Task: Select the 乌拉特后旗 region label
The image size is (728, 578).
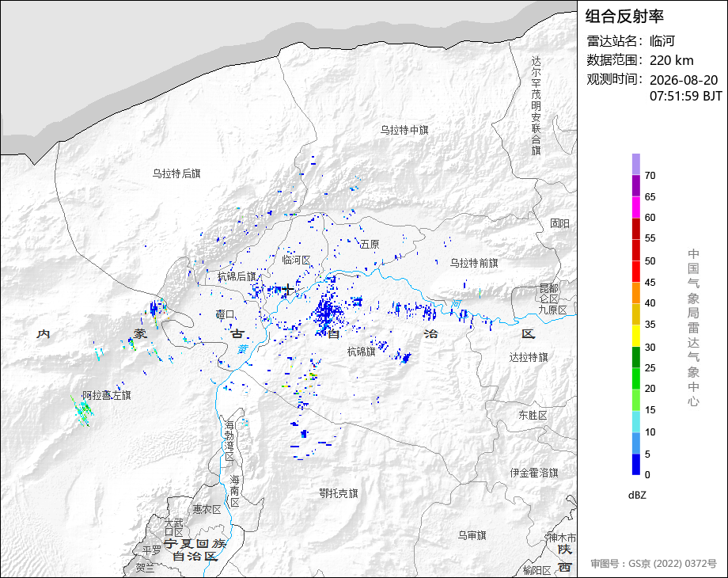Action: click(176, 173)
